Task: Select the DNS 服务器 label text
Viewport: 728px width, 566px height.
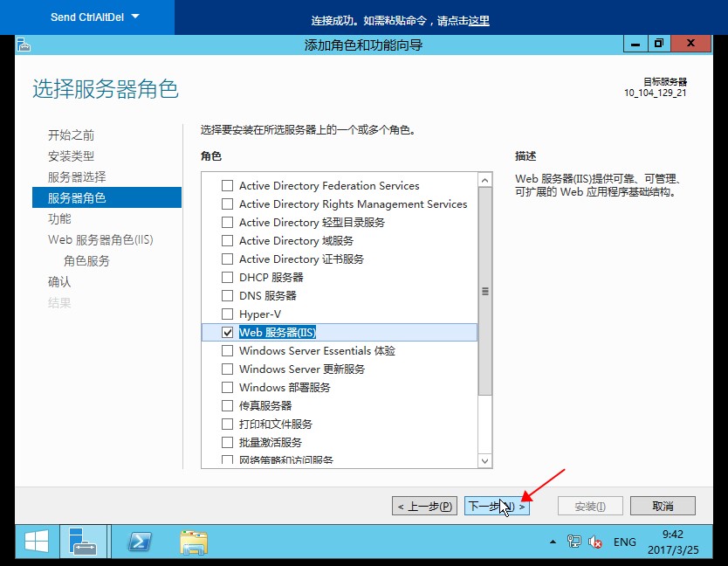Action: pyautogui.click(x=268, y=296)
